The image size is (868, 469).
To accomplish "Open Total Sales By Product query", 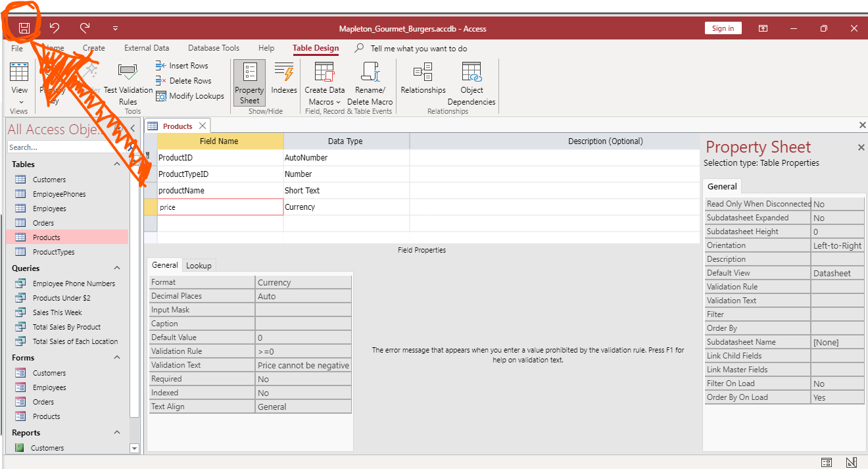I will click(66, 327).
